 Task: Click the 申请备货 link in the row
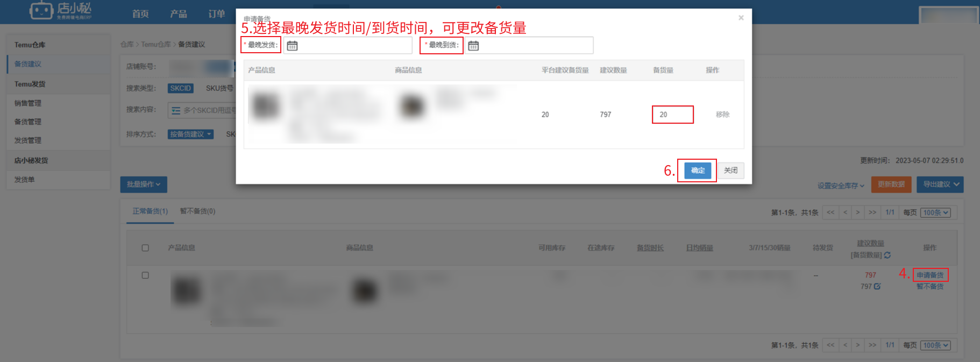click(x=930, y=275)
